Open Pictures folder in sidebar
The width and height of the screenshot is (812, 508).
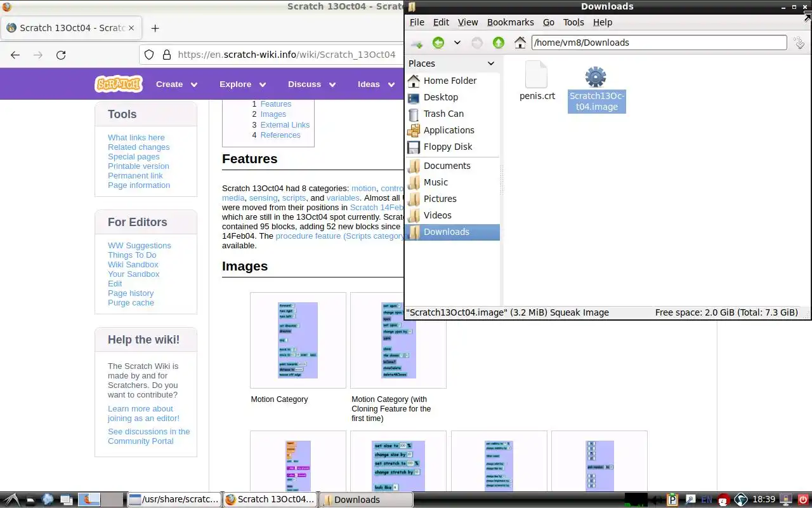point(452,199)
